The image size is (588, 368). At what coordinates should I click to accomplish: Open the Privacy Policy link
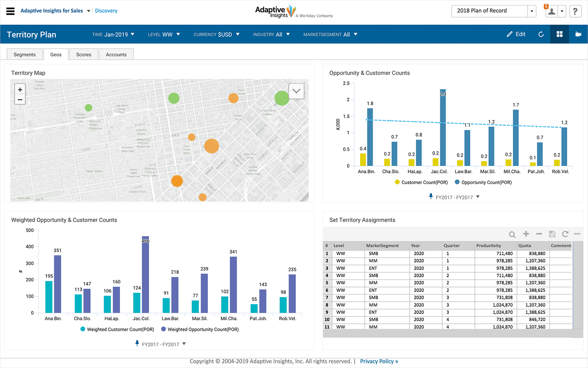coord(379,361)
